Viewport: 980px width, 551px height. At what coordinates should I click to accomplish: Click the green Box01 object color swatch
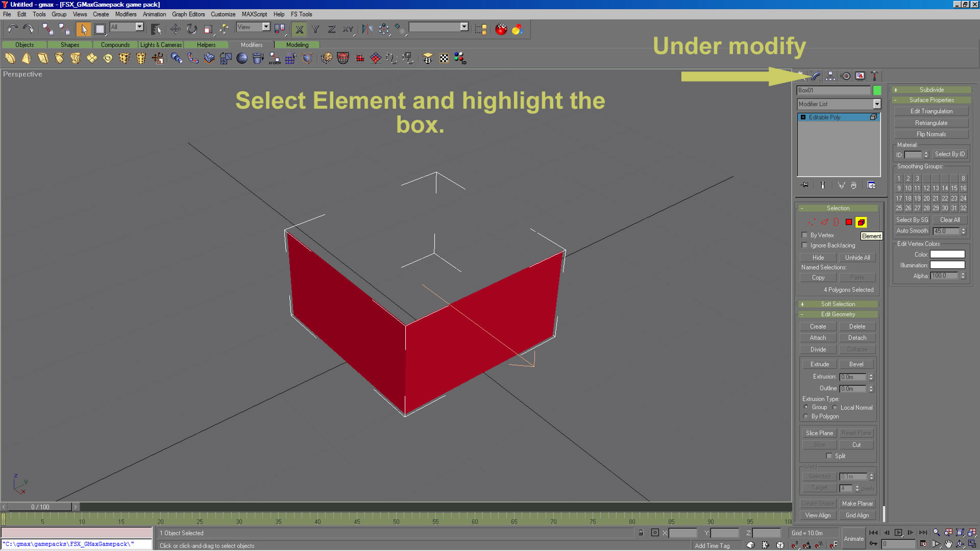click(877, 90)
